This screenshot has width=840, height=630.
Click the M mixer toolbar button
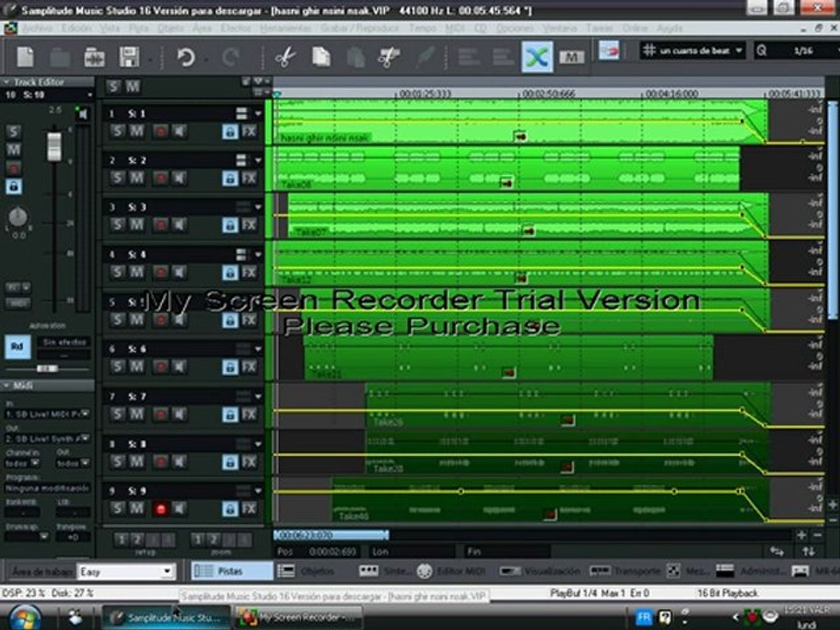(x=571, y=57)
